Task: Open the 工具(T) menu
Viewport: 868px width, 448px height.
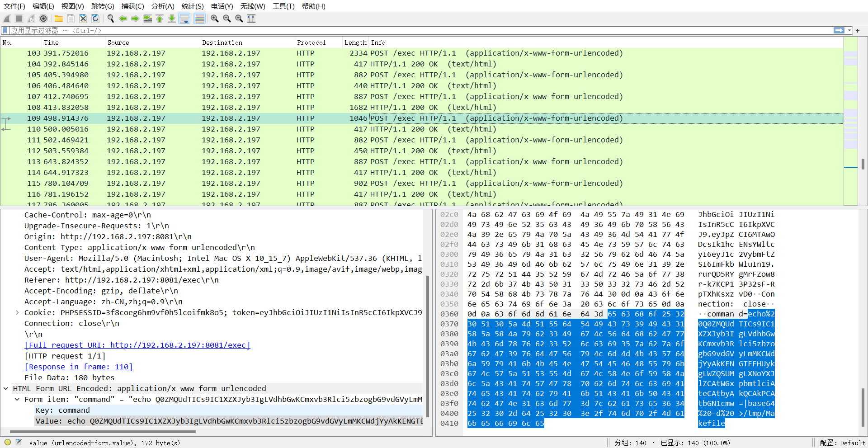Action: [283, 6]
